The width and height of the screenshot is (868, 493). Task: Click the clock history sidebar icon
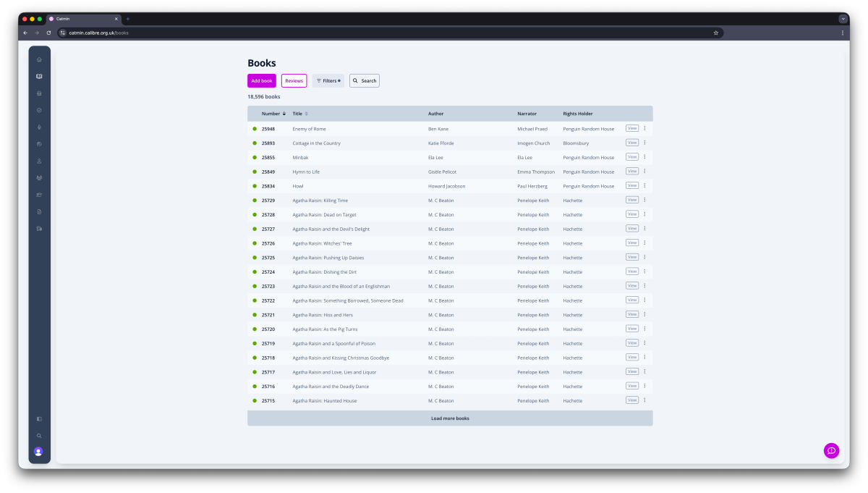(39, 144)
